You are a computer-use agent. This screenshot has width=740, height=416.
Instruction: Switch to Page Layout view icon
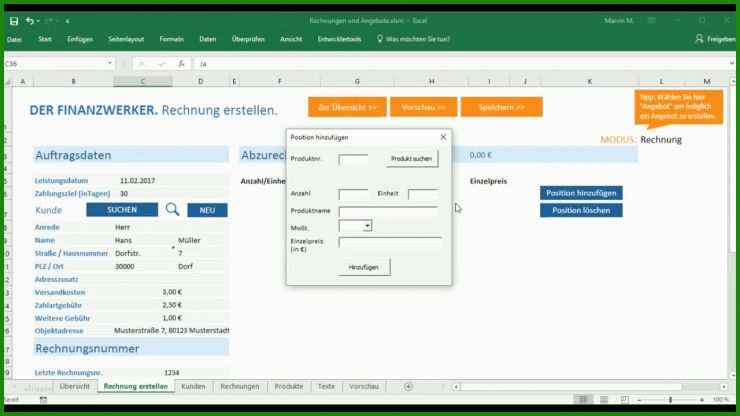coord(604,399)
